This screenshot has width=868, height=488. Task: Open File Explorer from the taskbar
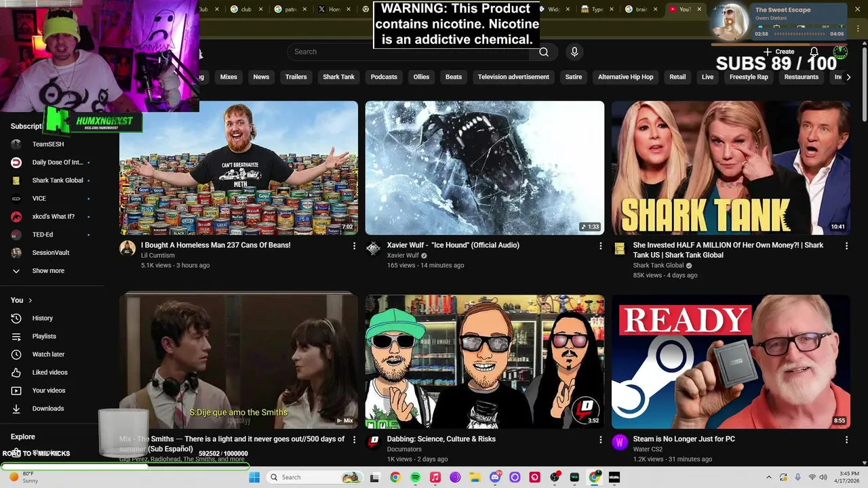tap(475, 477)
